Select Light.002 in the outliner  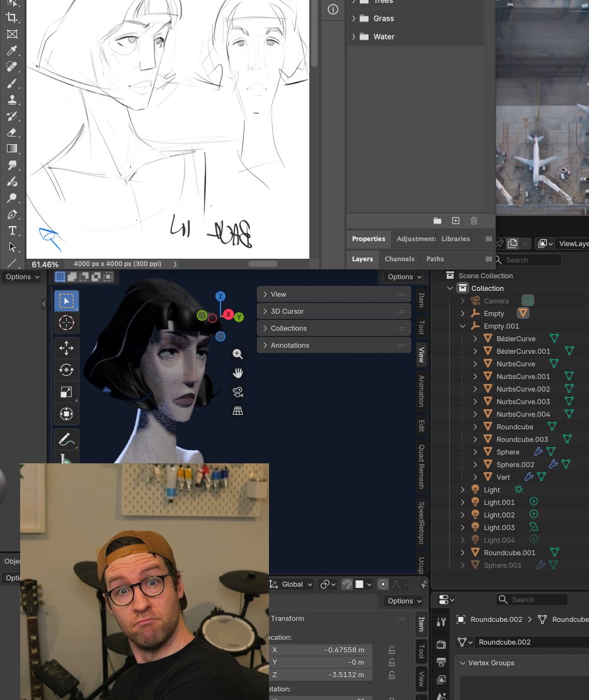499,515
